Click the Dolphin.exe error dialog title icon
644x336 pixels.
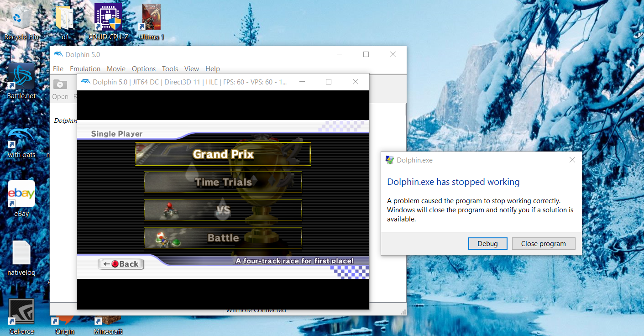click(x=390, y=160)
